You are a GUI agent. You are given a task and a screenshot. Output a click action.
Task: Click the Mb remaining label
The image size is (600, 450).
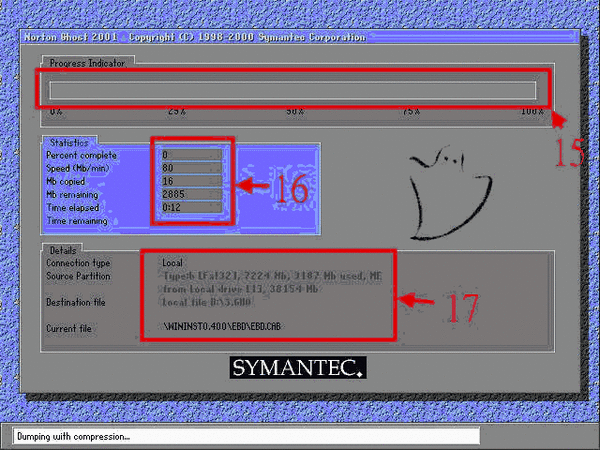click(72, 195)
